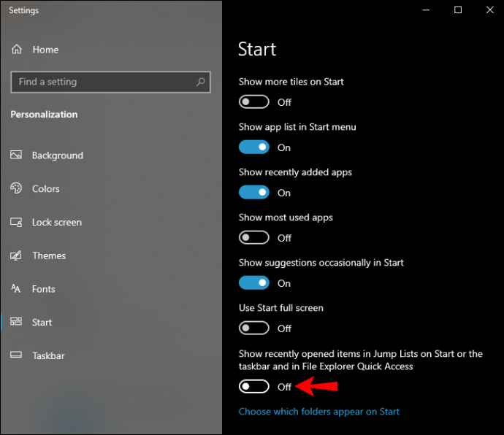Screen dimensions: 504x435
Task: Click the Find a setting search box
Action: click(x=110, y=82)
